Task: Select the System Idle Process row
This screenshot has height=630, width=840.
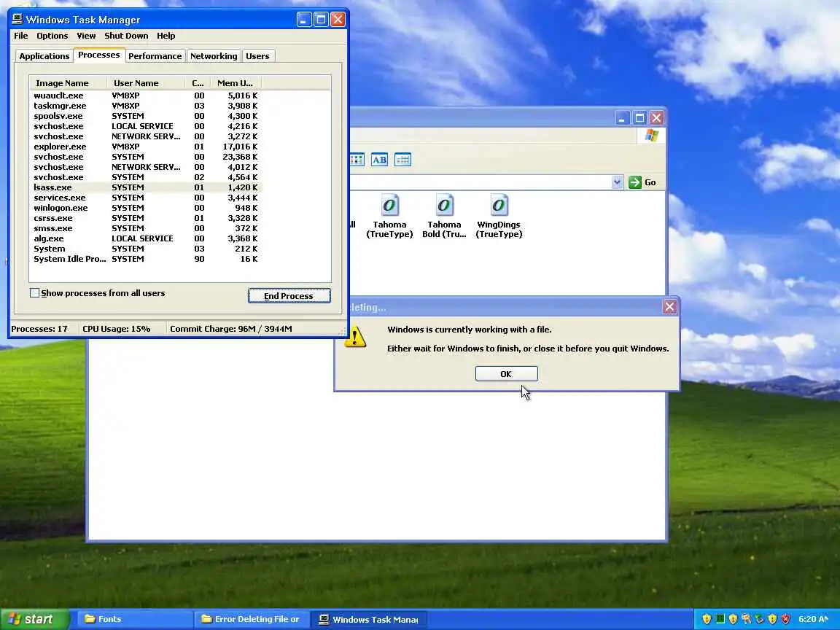Action: pyautogui.click(x=146, y=259)
